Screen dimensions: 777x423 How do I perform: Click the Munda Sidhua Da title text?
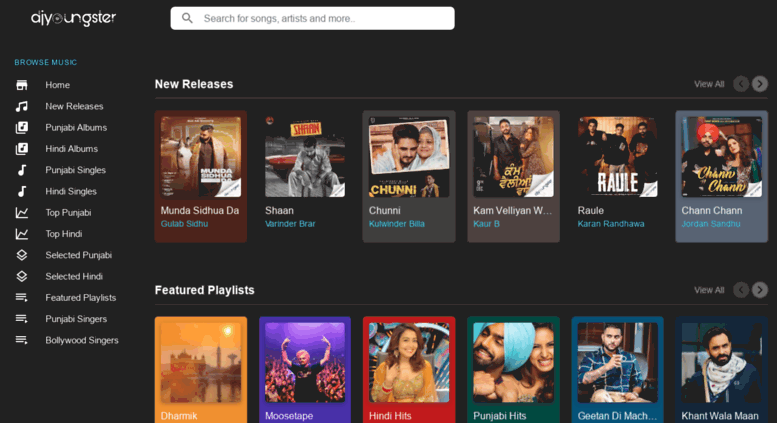[200, 211]
